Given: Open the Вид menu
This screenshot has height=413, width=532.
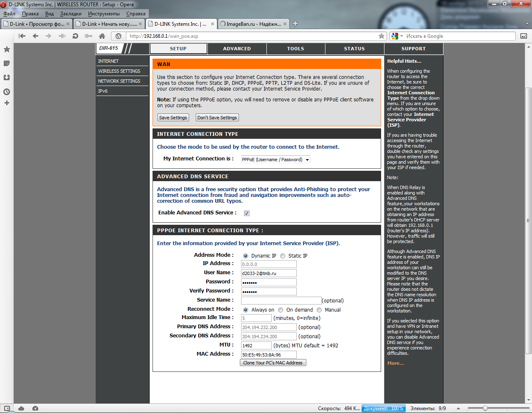Looking at the screenshot, I should (49, 14).
